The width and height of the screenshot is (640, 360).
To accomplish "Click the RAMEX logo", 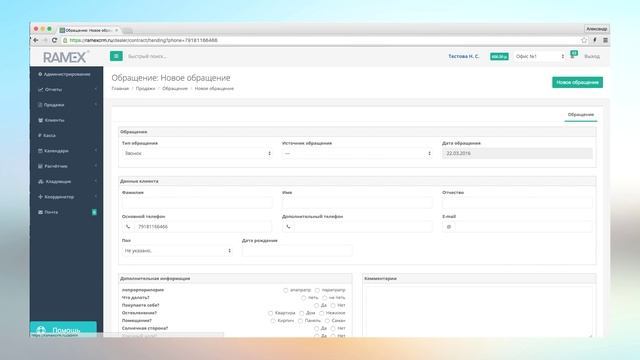I will coord(65,57).
